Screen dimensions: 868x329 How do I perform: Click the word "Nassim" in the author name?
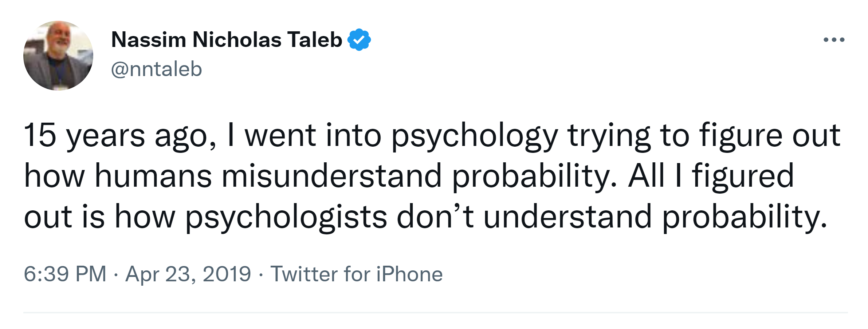[149, 40]
